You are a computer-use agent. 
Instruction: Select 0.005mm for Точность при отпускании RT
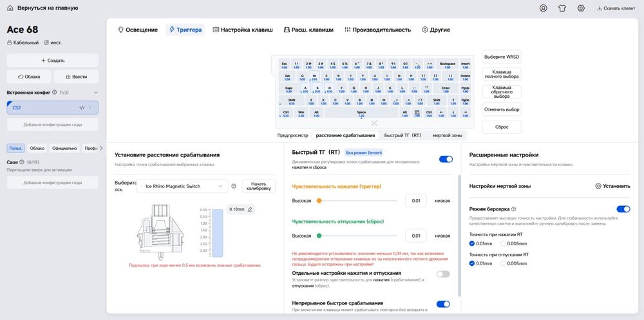pyautogui.click(x=513, y=263)
